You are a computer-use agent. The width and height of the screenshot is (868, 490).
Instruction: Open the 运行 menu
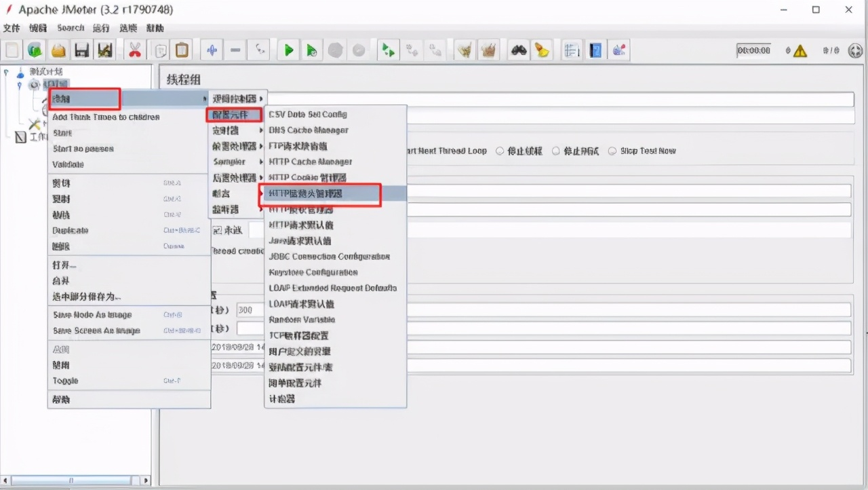pos(101,28)
